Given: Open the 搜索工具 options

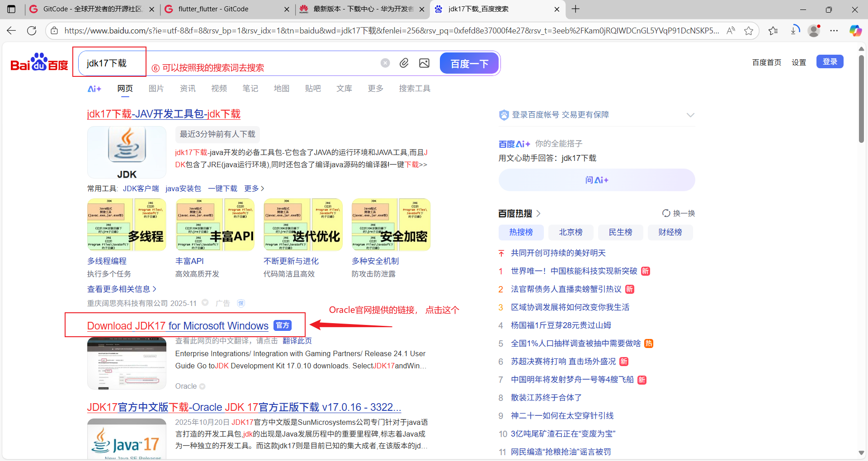Looking at the screenshot, I should (x=415, y=89).
